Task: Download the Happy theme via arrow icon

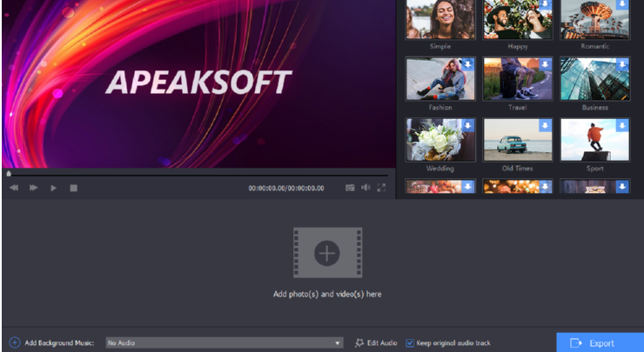Action: [x=545, y=4]
